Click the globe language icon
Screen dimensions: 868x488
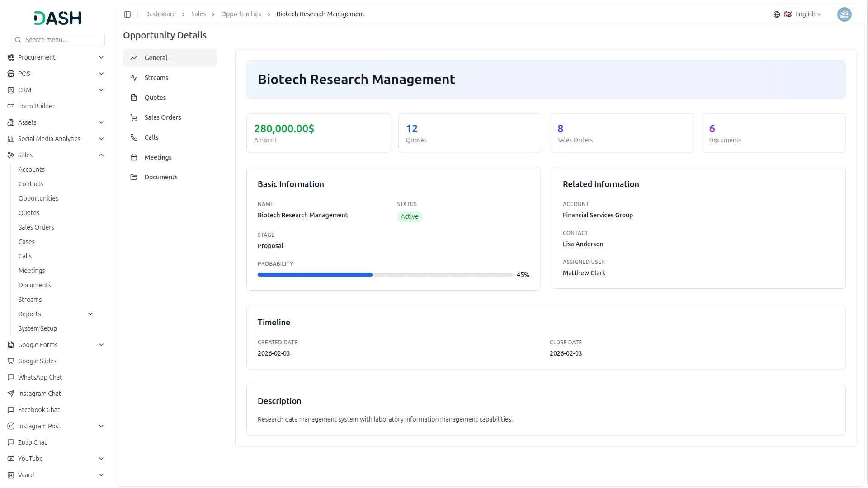pos(776,14)
